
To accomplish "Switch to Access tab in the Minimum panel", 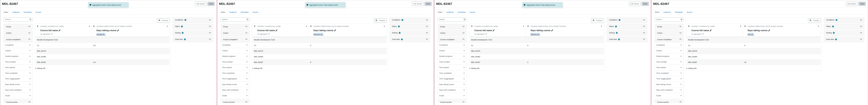I will [472, 12].
